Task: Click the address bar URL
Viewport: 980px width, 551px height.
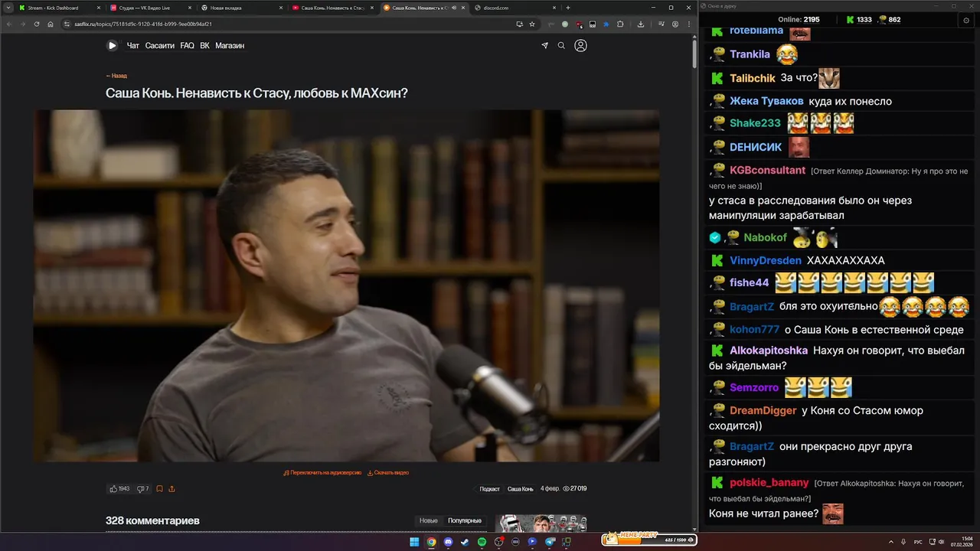Action: (142, 24)
